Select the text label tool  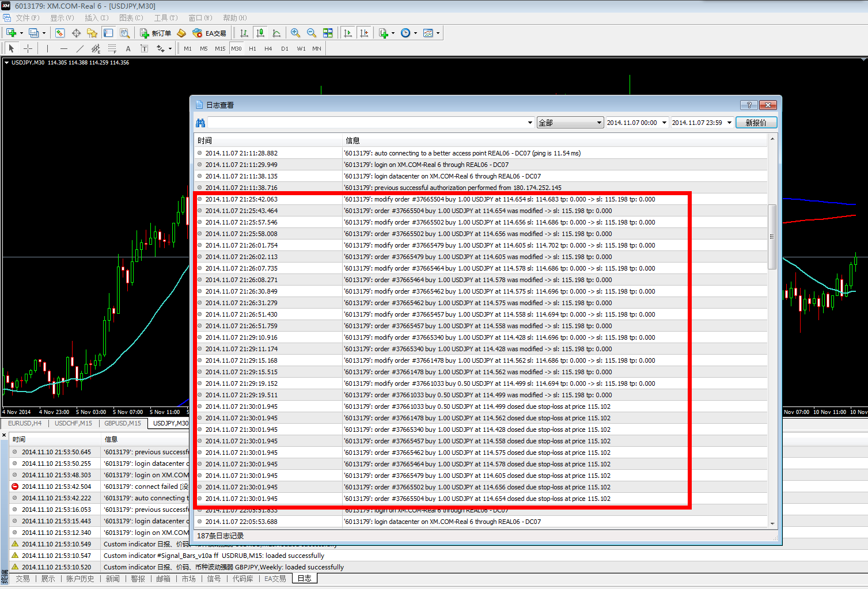tap(144, 48)
